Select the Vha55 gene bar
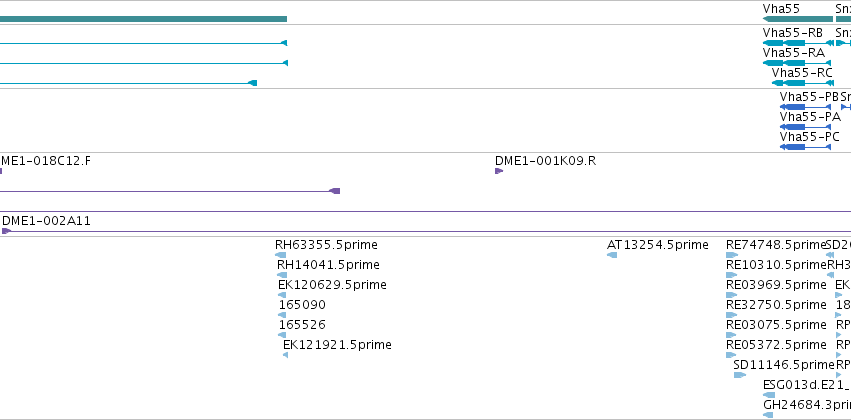This screenshot has width=851, height=420. 797,19
